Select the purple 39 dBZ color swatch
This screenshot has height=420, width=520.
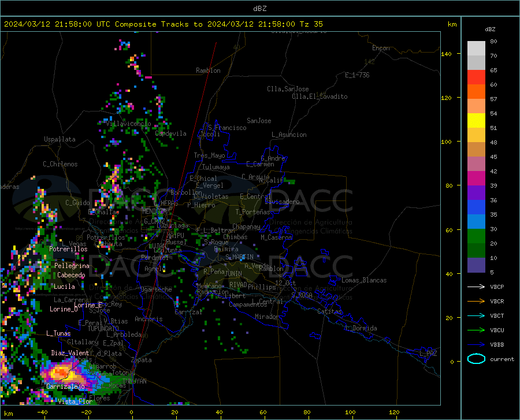pyautogui.click(x=476, y=193)
